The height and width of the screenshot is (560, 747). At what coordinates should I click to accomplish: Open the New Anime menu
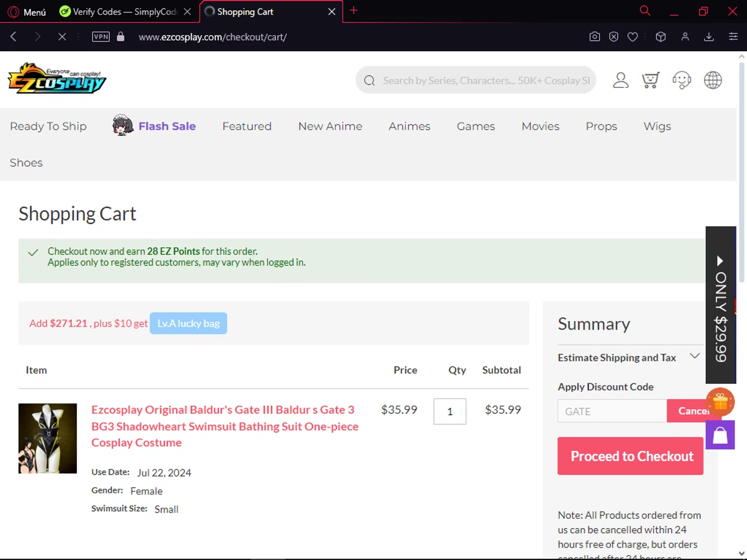[x=330, y=126]
